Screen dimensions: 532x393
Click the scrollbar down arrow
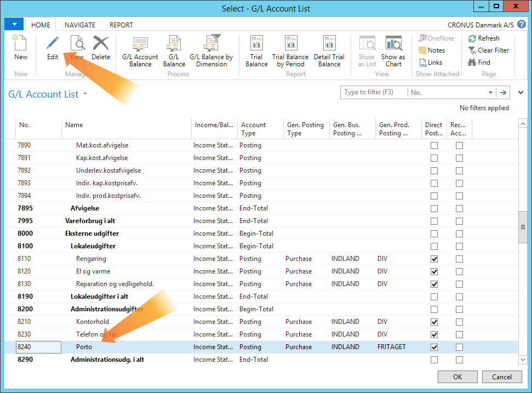pyautogui.click(x=523, y=360)
